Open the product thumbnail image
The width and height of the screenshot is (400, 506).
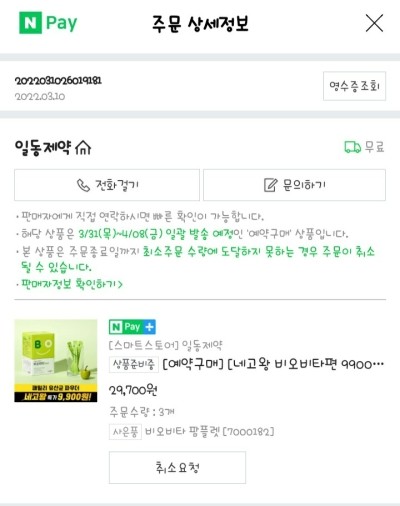pos(56,361)
